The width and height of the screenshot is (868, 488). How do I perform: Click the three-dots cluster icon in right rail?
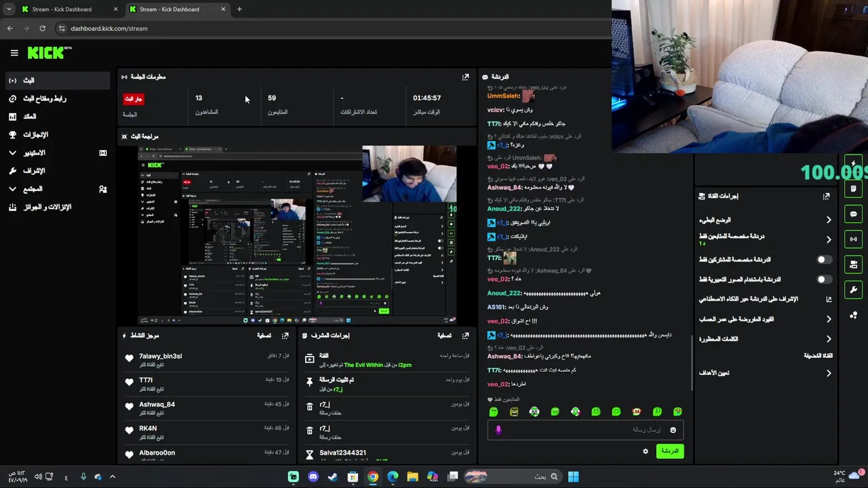[x=853, y=315]
